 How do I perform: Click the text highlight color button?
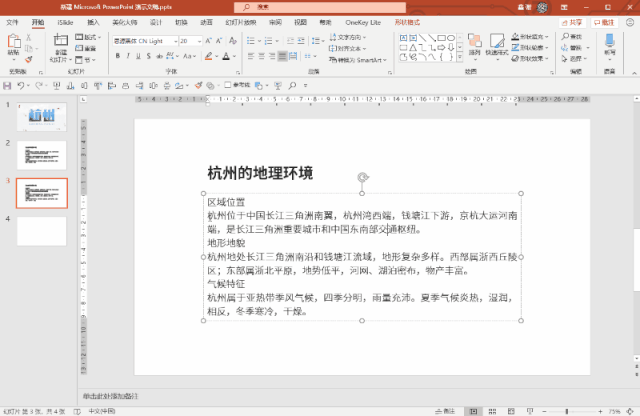209,56
